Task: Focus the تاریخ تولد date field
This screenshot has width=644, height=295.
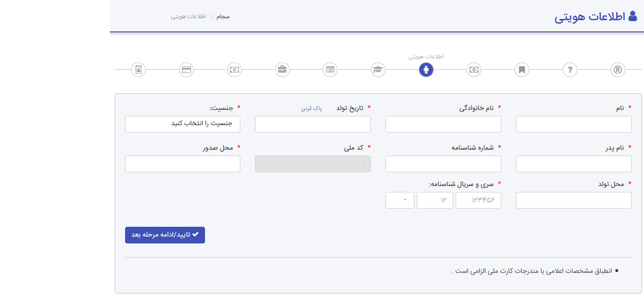Action: (x=312, y=124)
